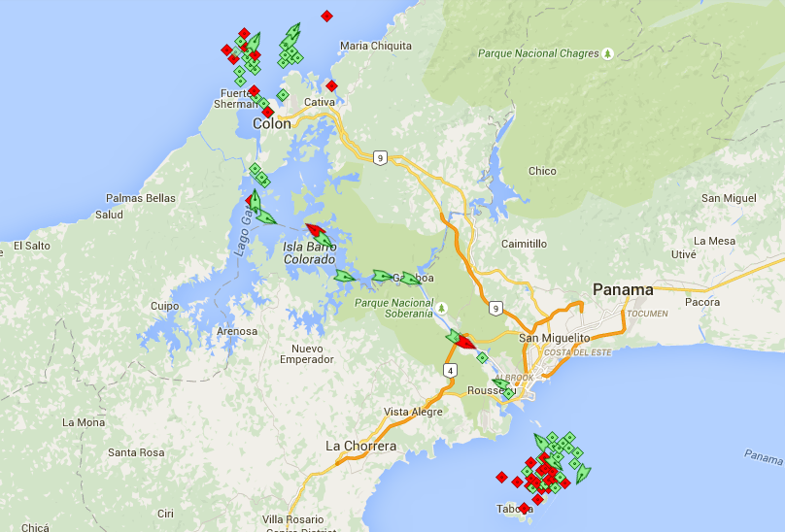Select the red diamond marker beside Cativa
Viewport: 785px width, 532px height.
pos(331,85)
